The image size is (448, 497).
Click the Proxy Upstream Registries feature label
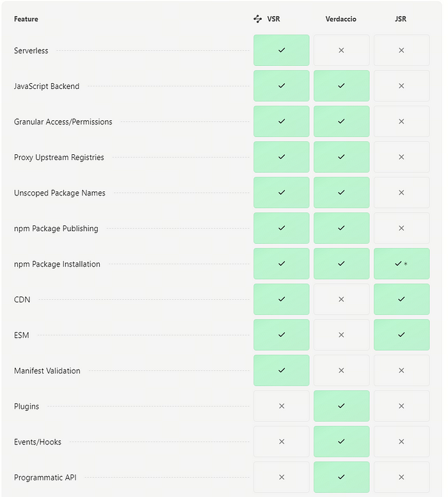click(x=59, y=158)
